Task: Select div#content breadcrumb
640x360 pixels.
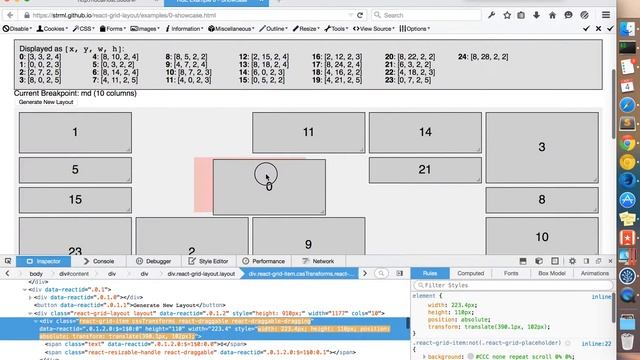Action: (73, 274)
